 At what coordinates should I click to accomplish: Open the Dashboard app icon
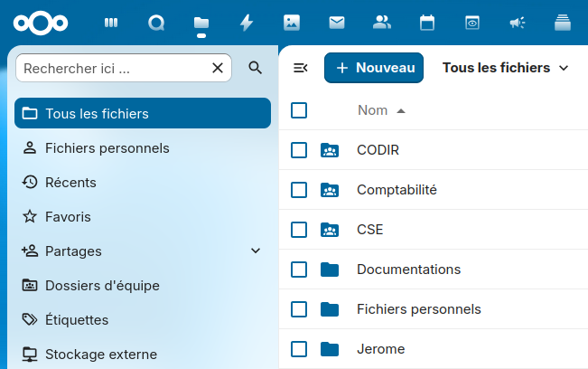coord(111,23)
